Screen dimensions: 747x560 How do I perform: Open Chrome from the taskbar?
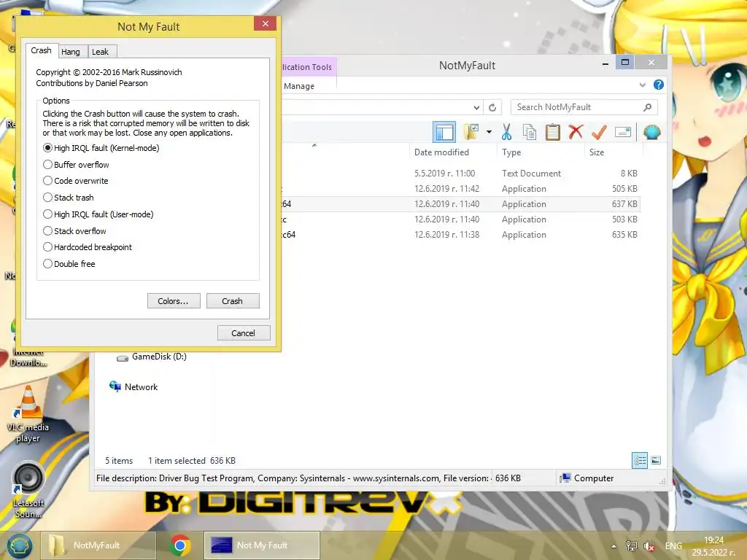click(180, 545)
